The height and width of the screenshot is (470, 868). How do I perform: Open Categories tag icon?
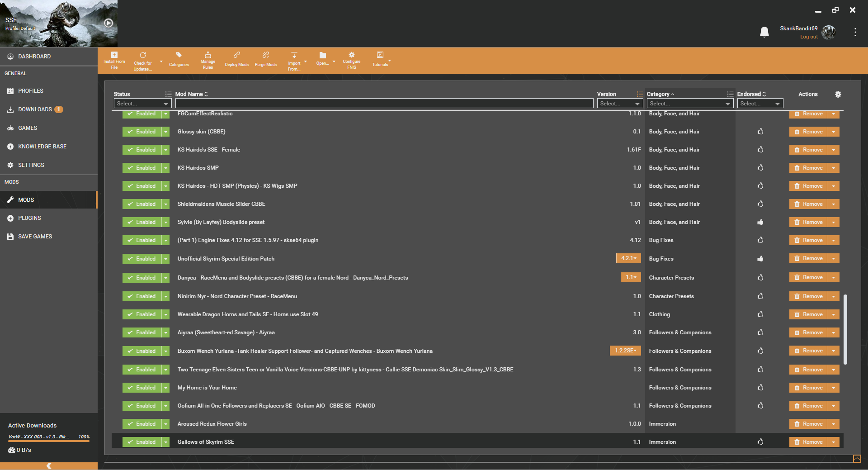(x=179, y=55)
